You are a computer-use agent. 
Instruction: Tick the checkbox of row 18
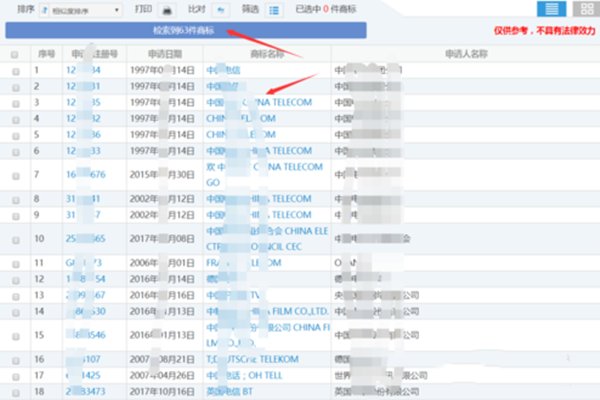pos(16,393)
